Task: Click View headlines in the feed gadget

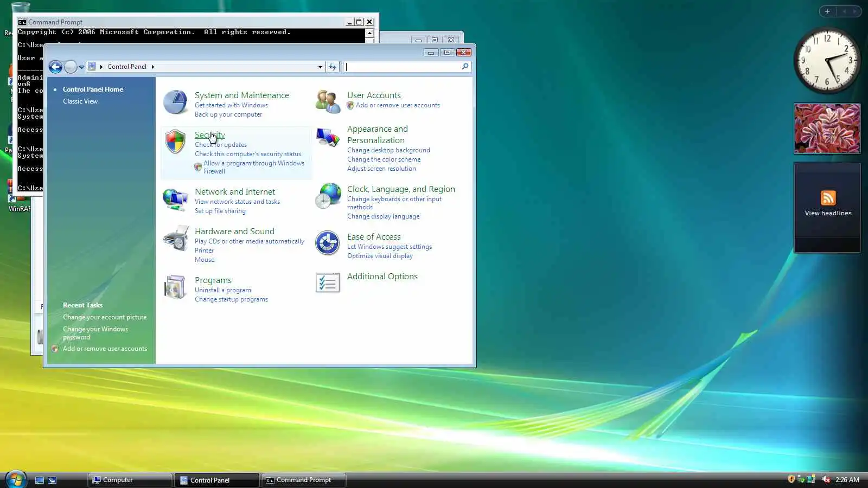Action: [828, 213]
